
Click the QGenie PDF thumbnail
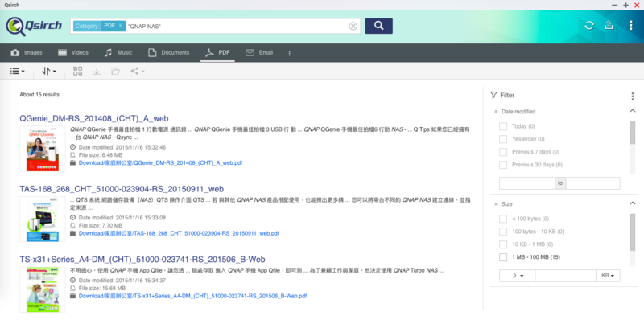43,149
